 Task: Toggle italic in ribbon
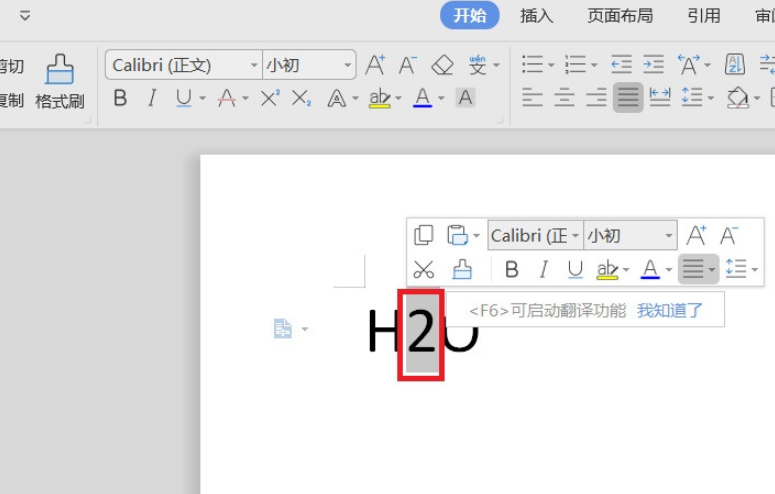(152, 98)
